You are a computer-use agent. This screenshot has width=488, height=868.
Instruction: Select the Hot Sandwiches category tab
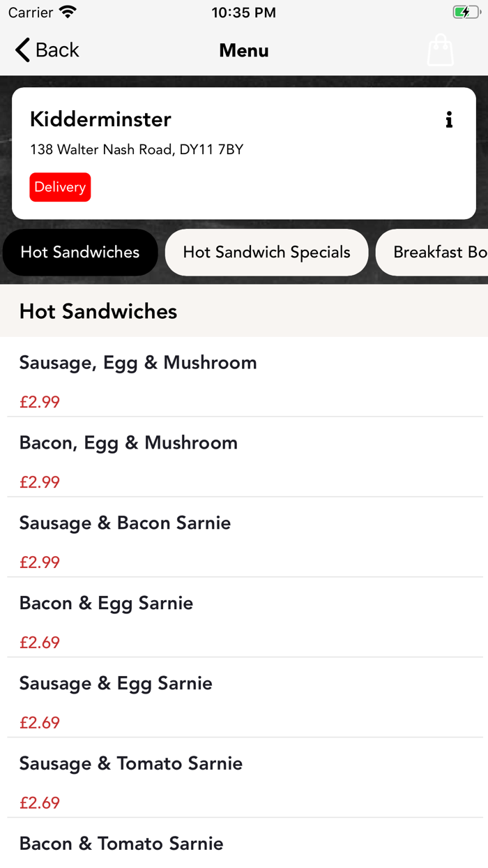[x=80, y=253]
